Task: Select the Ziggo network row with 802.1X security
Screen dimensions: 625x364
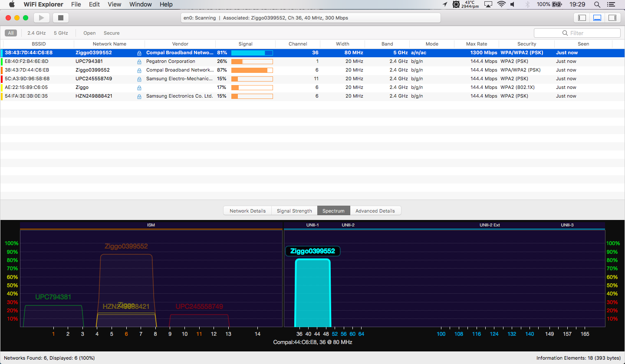Action: click(x=312, y=88)
